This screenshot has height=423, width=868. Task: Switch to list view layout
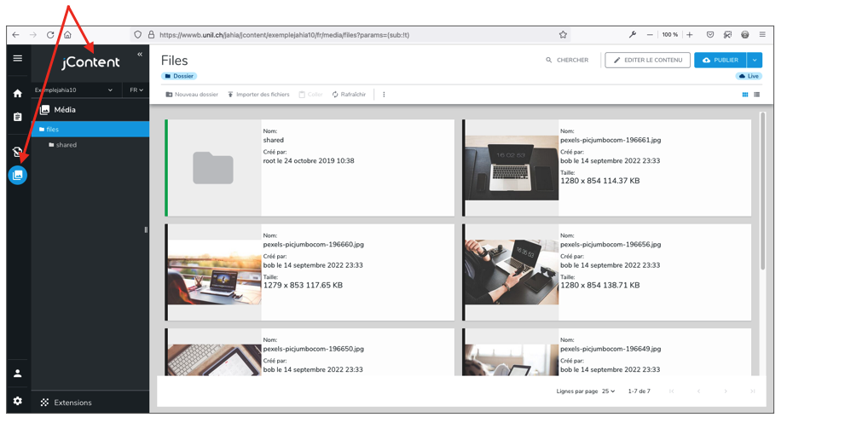pos(756,95)
